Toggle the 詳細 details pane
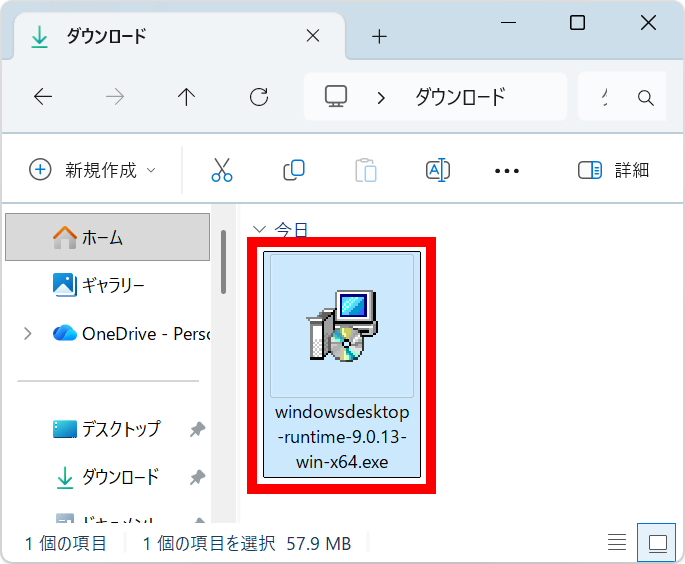The height and width of the screenshot is (564, 685). coord(614,170)
